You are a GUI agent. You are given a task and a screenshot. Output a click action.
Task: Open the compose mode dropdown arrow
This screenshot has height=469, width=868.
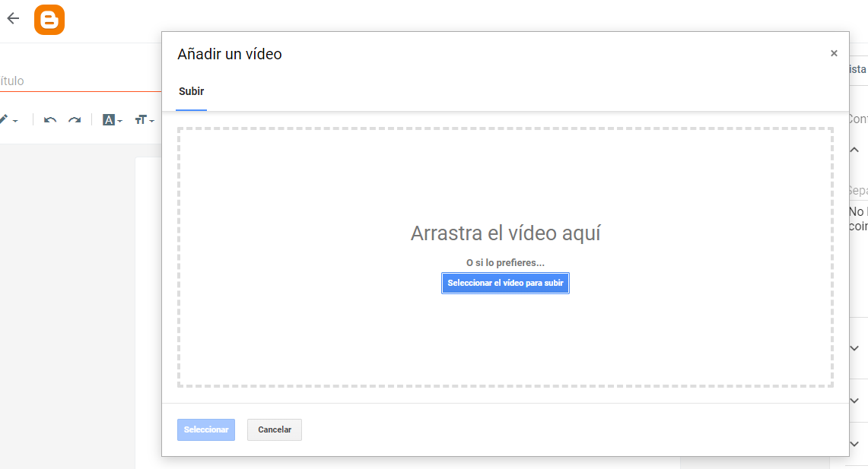pos(15,121)
